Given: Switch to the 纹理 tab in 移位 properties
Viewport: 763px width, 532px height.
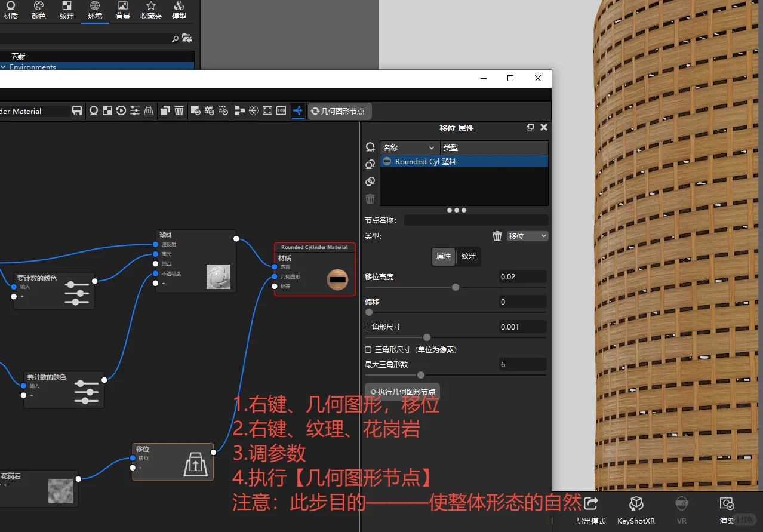Looking at the screenshot, I should [469, 257].
